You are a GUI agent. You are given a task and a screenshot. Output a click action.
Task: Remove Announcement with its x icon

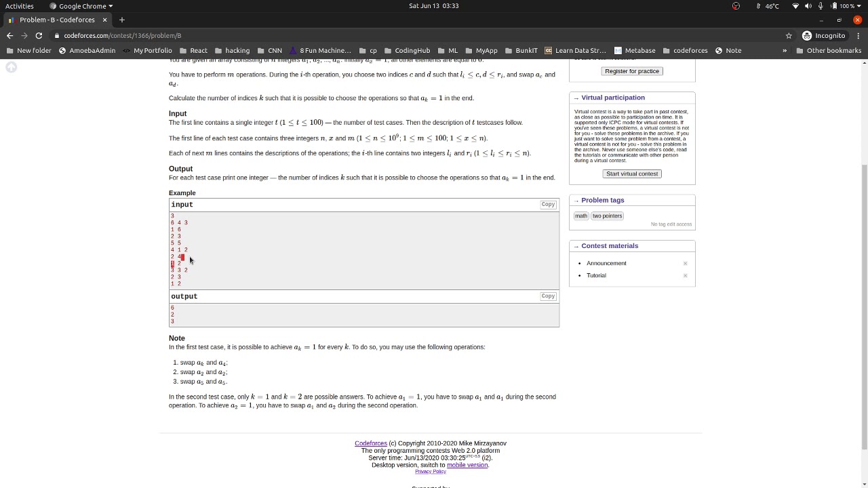[685, 263]
